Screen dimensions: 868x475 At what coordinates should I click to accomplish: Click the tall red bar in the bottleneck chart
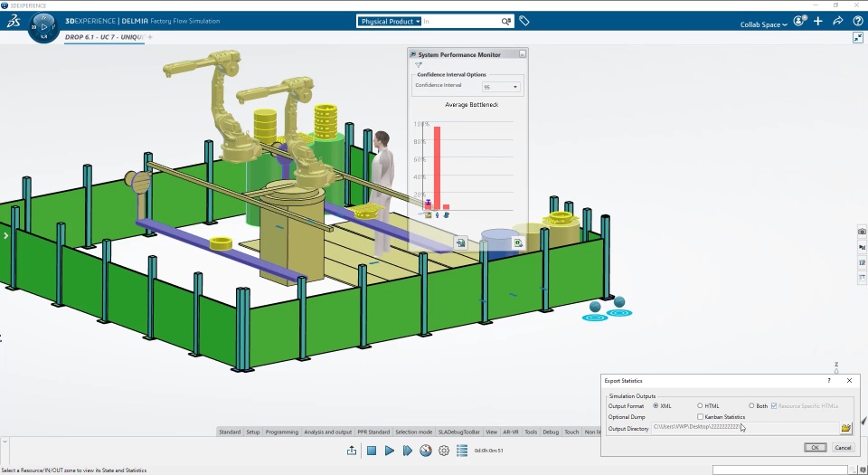tap(438, 168)
